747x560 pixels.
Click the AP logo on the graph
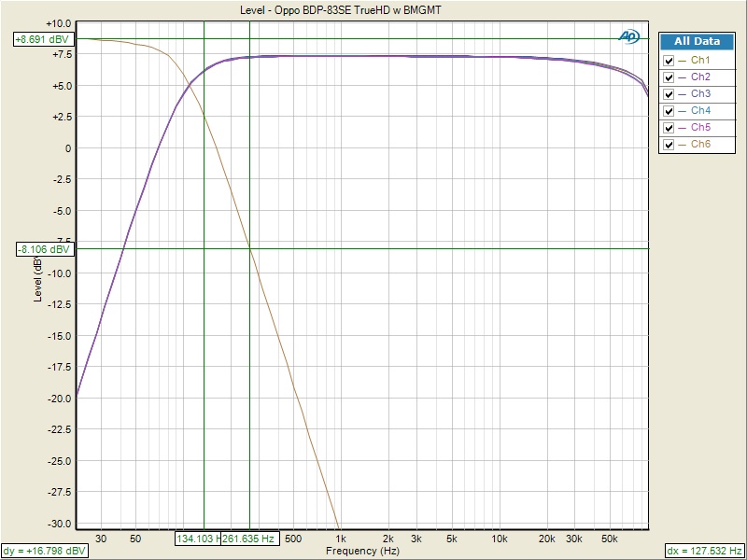click(630, 36)
